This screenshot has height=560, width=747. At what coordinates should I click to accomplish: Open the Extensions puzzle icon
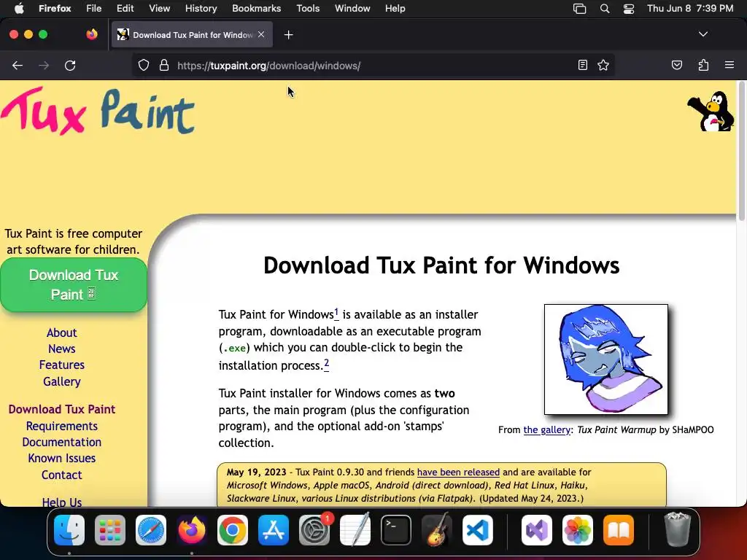(703, 65)
